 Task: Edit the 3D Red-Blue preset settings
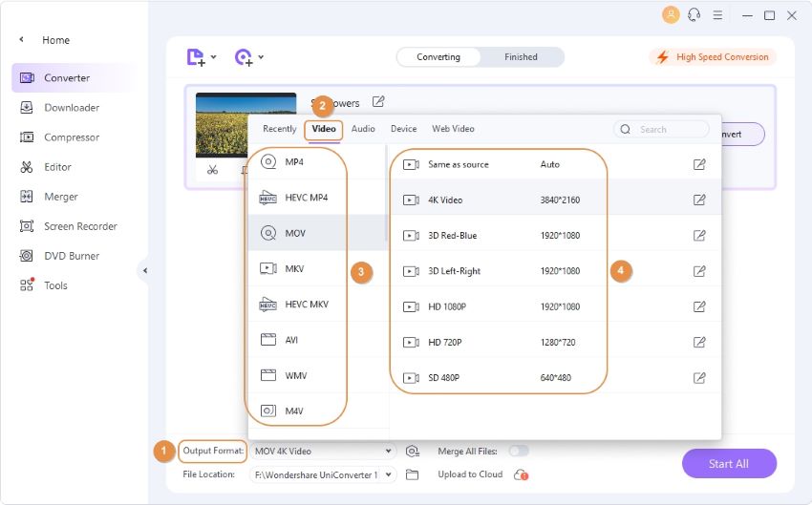click(x=699, y=236)
